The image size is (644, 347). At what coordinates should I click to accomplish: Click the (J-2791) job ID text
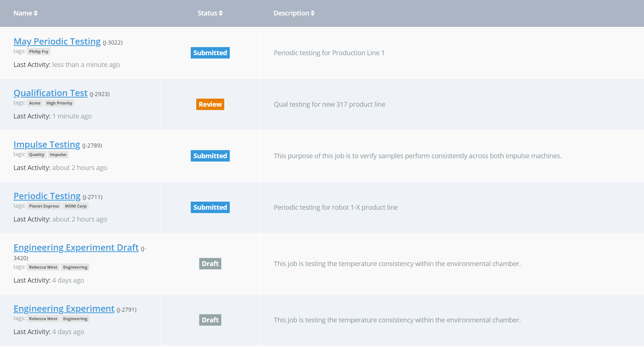tap(127, 310)
